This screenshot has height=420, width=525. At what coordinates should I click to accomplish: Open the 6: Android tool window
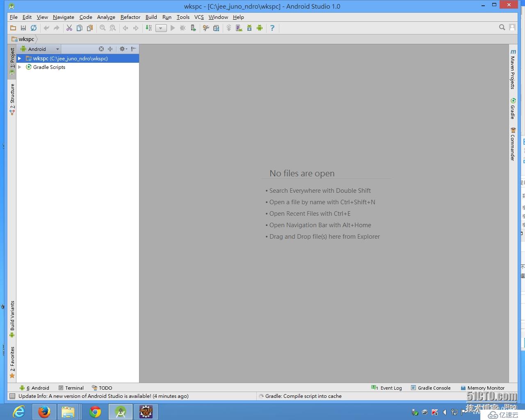point(34,388)
